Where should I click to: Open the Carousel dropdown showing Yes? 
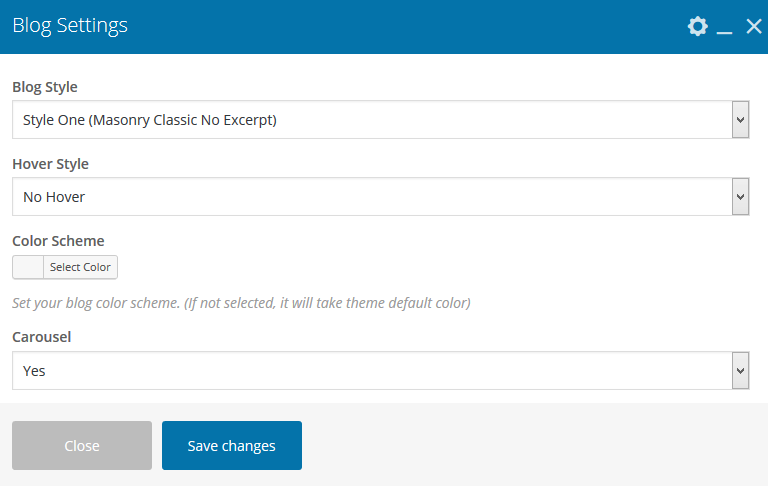(370, 370)
